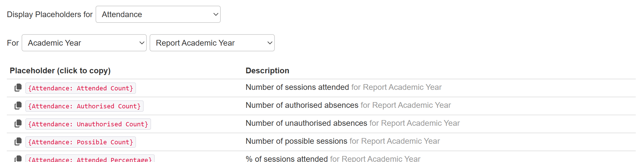Click copy icon beside Attended Count placeholder
This screenshot has height=162, width=644.
18,88
